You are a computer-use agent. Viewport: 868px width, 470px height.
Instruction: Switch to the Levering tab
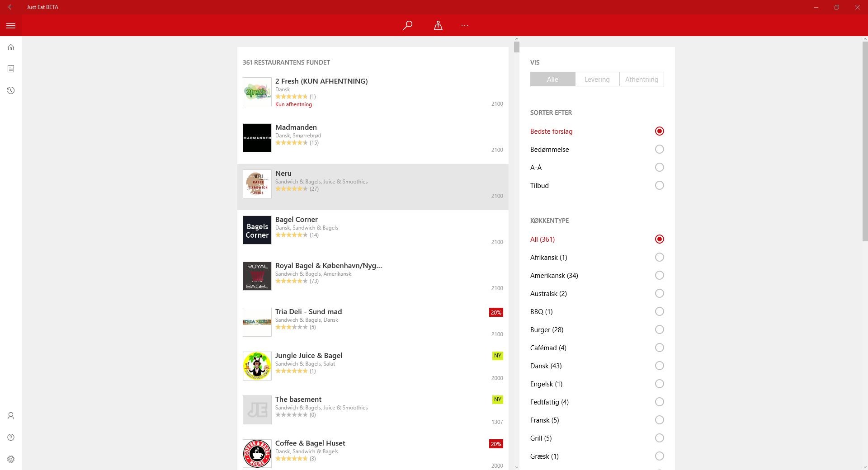pos(597,79)
